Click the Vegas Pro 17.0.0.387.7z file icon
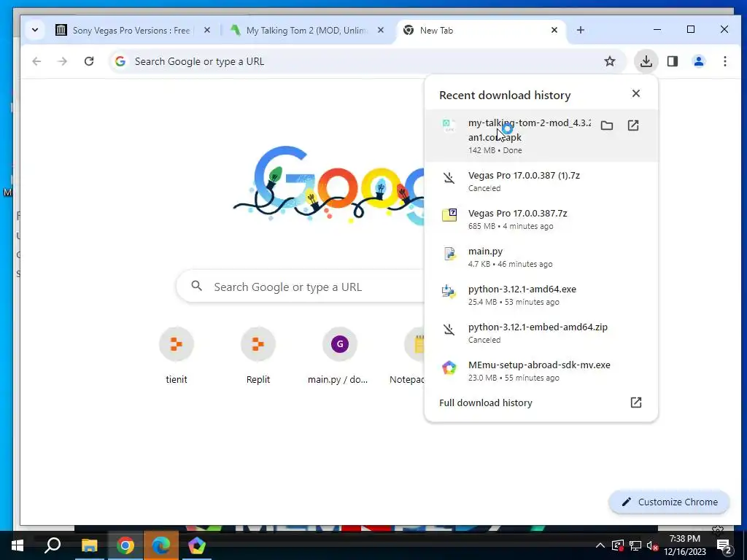 (449, 215)
